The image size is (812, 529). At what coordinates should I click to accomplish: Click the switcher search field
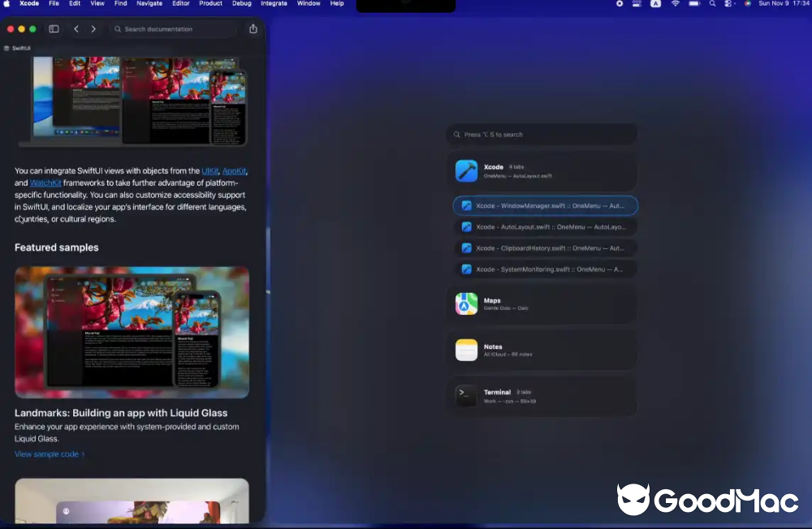542,135
